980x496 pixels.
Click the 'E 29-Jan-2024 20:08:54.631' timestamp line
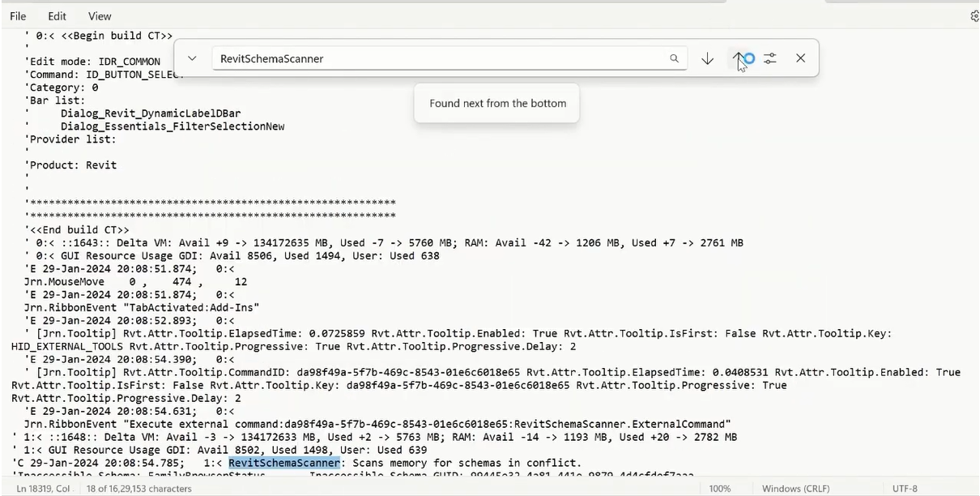click(x=130, y=411)
